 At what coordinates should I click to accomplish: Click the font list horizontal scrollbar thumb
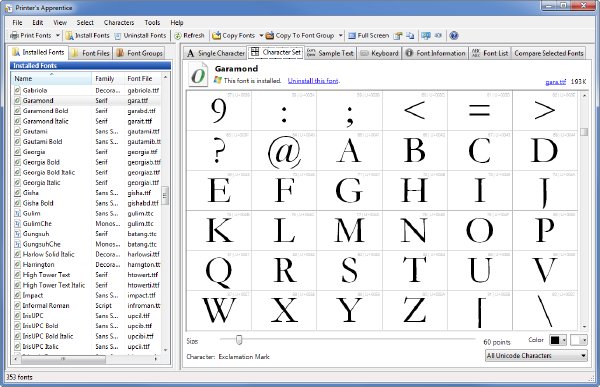64,359
